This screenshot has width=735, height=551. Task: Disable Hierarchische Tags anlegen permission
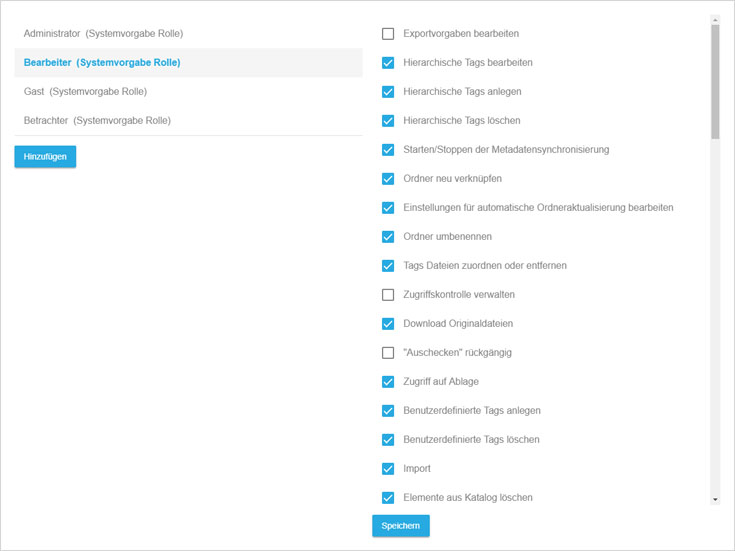(388, 92)
